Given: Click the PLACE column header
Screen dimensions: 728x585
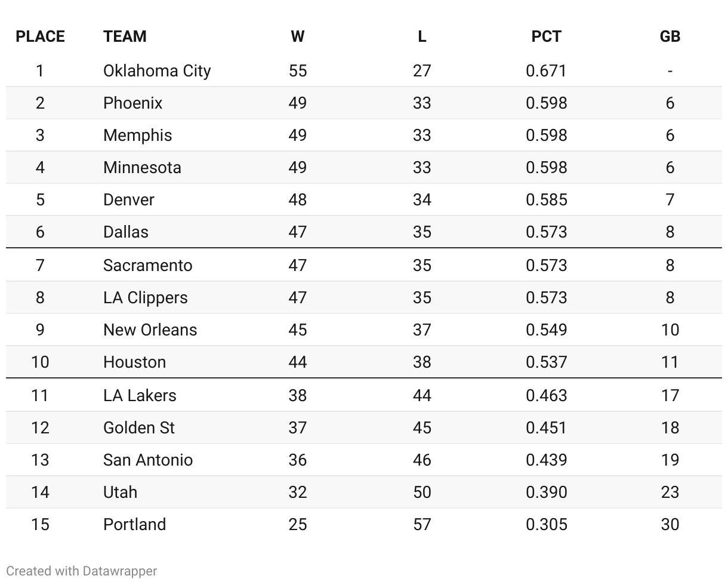Looking at the screenshot, I should pyautogui.click(x=40, y=36).
